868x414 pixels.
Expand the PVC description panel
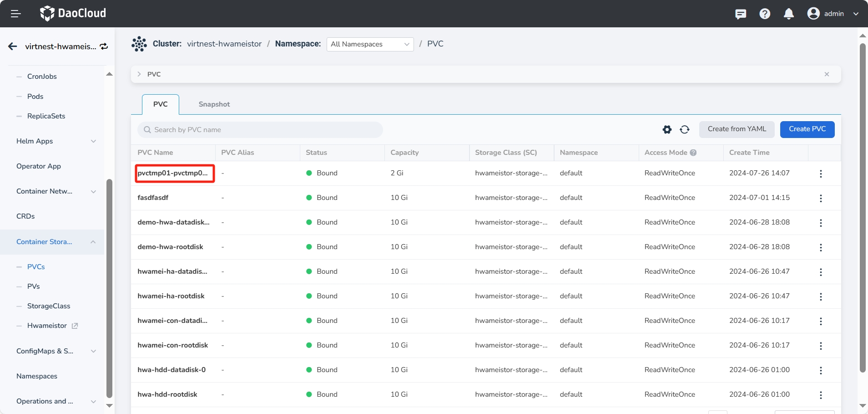tap(139, 74)
